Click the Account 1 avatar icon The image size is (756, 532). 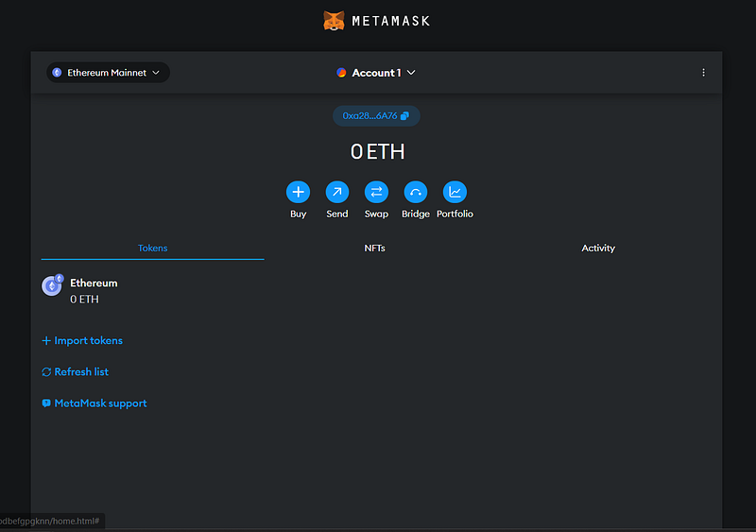coord(341,73)
